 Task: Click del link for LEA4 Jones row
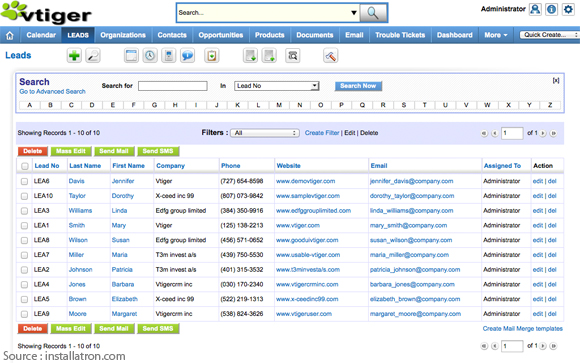[552, 284]
